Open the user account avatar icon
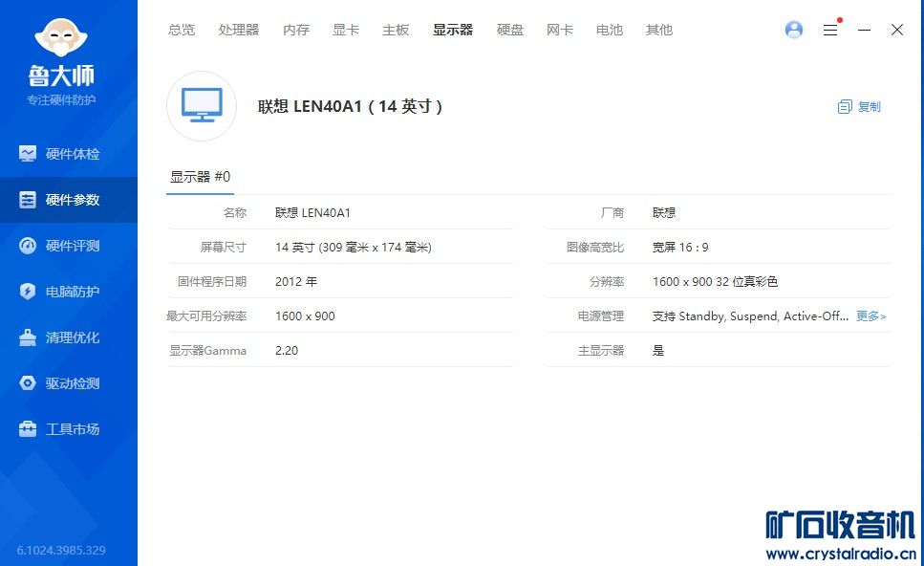 794,30
